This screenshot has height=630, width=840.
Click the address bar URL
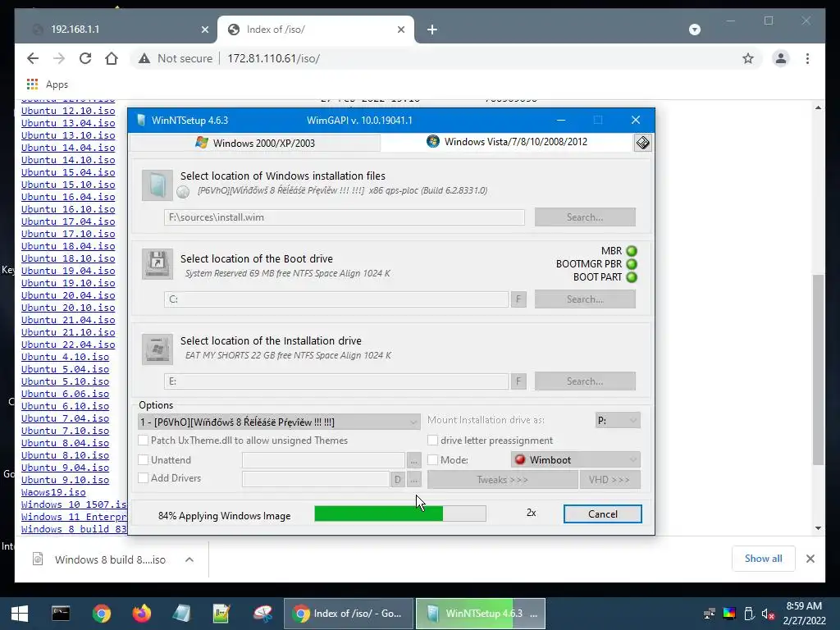pyautogui.click(x=273, y=58)
